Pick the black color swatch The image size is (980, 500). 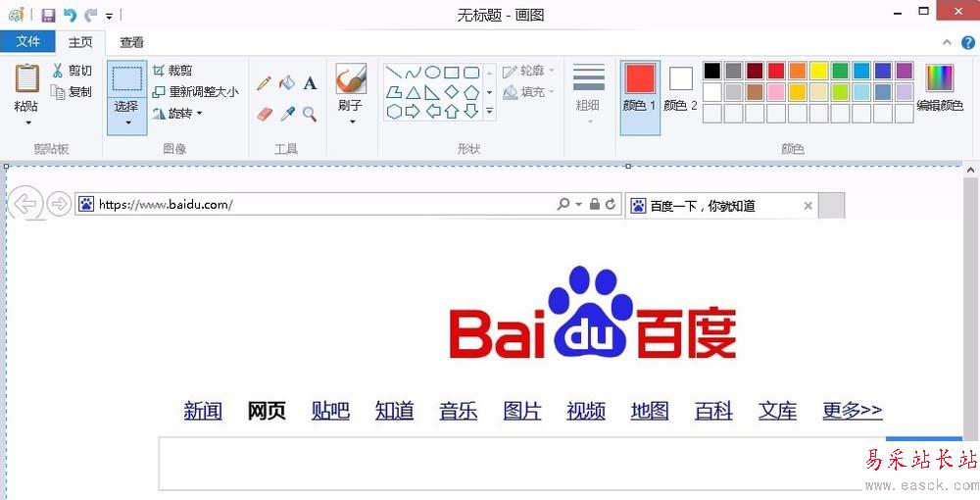coord(711,71)
